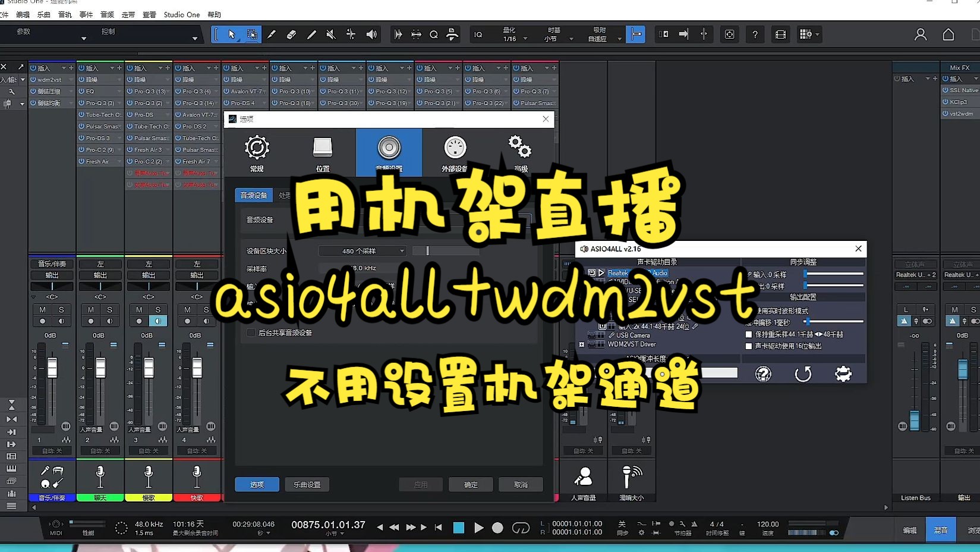Open the user account profile icon

click(920, 34)
